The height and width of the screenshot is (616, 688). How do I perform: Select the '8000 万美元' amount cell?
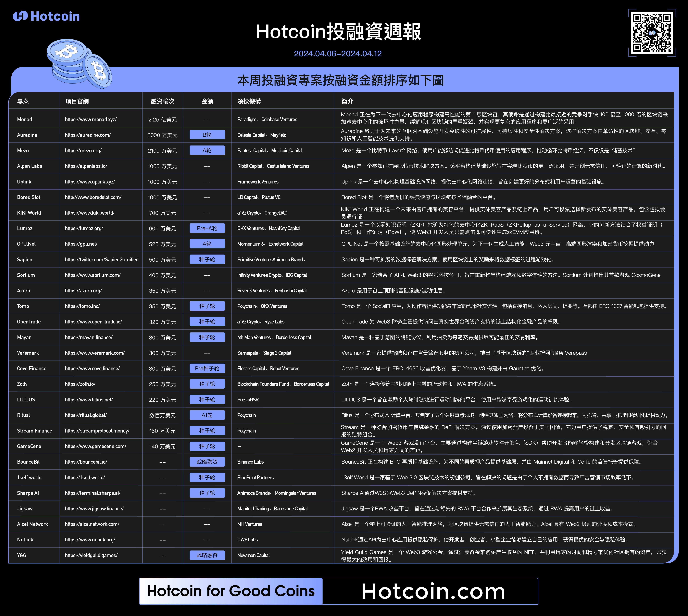click(162, 135)
